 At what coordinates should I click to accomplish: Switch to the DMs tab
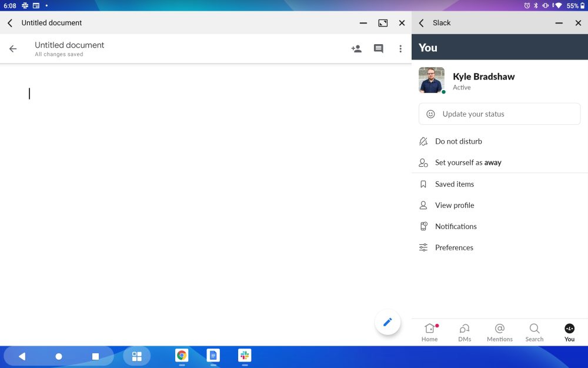coord(465,332)
